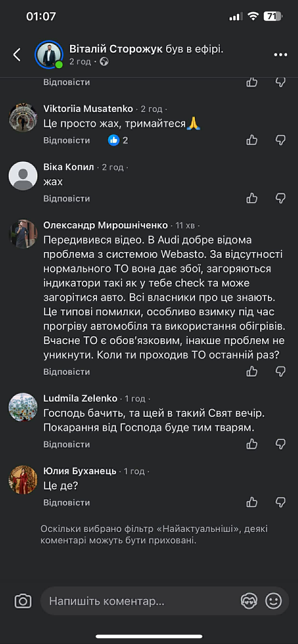The height and width of the screenshot is (644, 298).
Task: Reply to Олександр Мирошніченко's Webasto comment
Action: [67, 372]
